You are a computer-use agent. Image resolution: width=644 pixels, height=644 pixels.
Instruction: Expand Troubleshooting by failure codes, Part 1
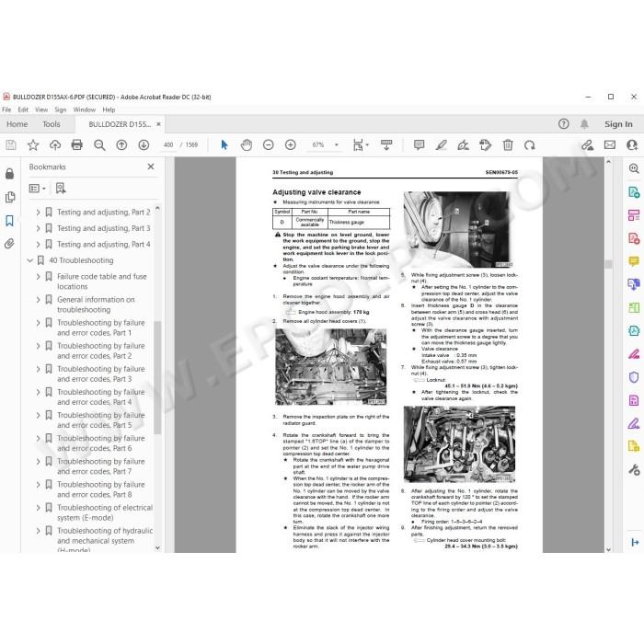pos(38,323)
